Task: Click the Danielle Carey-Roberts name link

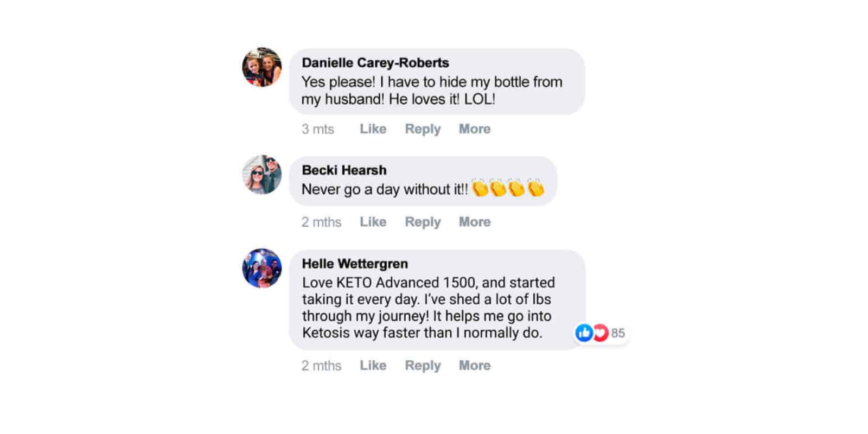Action: [x=375, y=63]
